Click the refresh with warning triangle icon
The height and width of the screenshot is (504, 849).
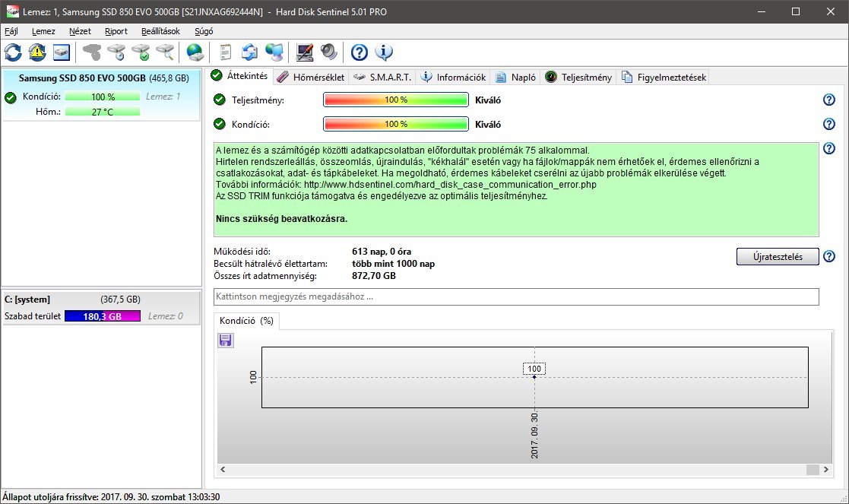[x=37, y=52]
